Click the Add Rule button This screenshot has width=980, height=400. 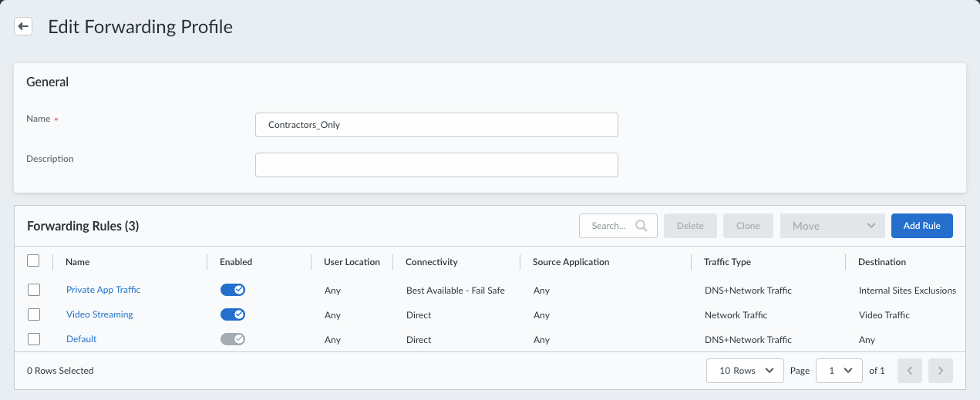(x=921, y=226)
